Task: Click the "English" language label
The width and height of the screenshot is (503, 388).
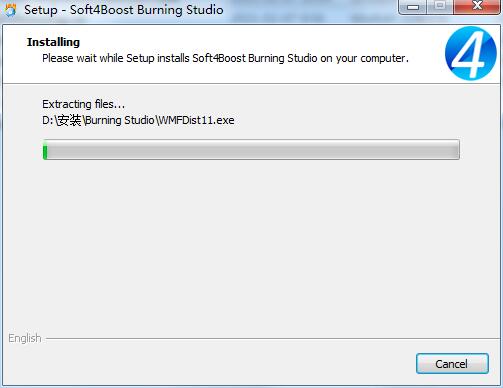Action: click(25, 338)
